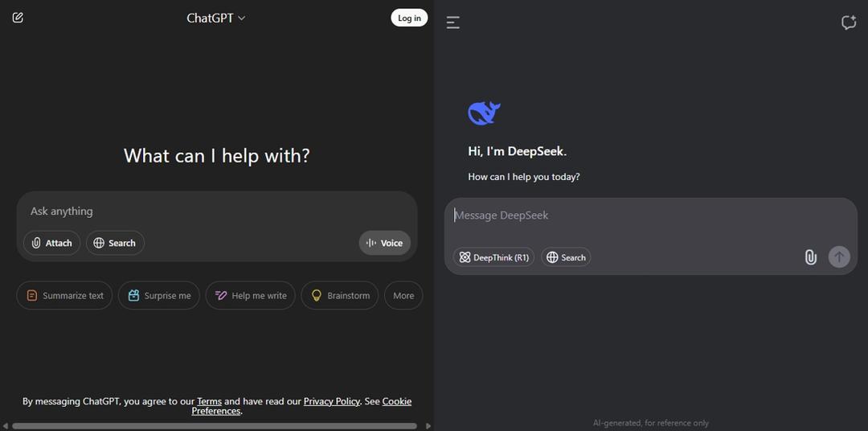Open the ChatGPT model selector dropdown

click(216, 18)
